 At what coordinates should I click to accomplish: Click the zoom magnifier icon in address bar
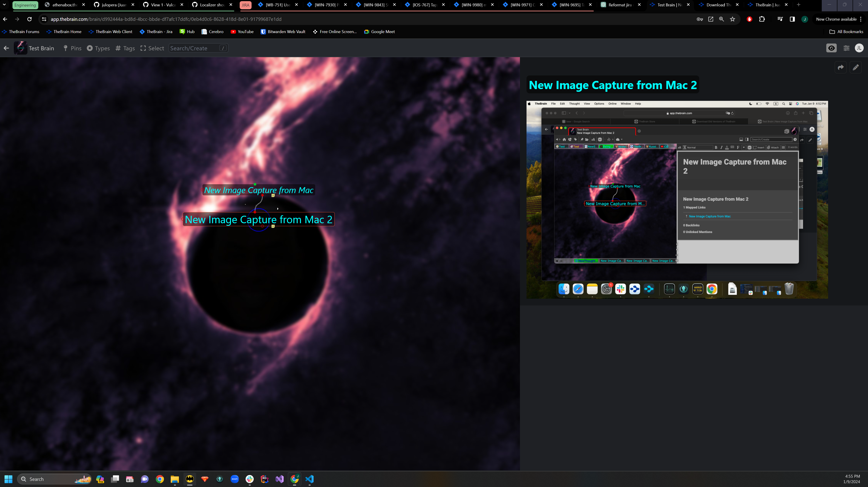point(721,19)
